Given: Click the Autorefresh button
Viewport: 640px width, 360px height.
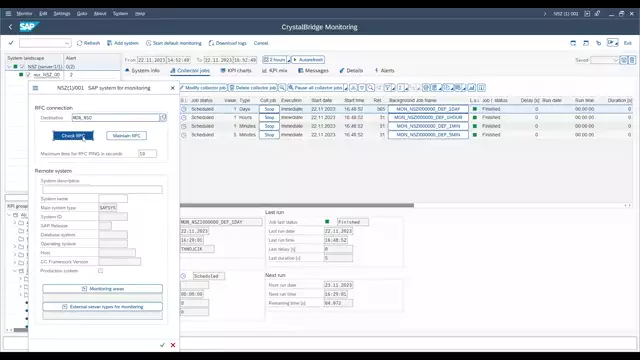Looking at the screenshot, I should [308, 60].
